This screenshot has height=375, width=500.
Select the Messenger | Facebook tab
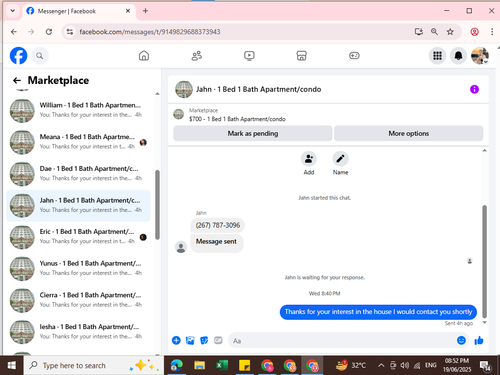(79, 11)
